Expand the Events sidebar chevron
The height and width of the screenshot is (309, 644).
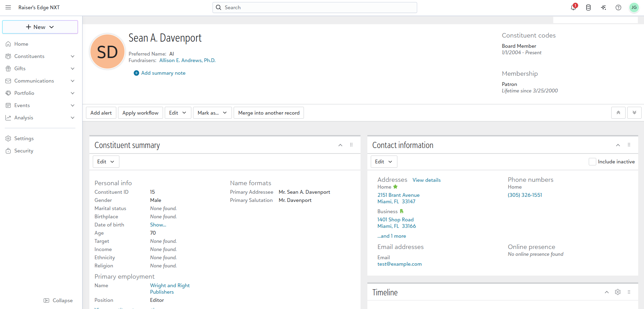72,105
